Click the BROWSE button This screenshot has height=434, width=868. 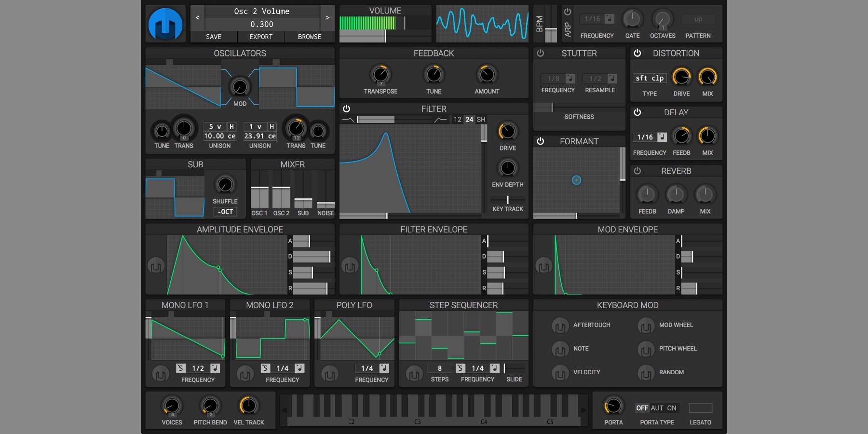(x=310, y=37)
